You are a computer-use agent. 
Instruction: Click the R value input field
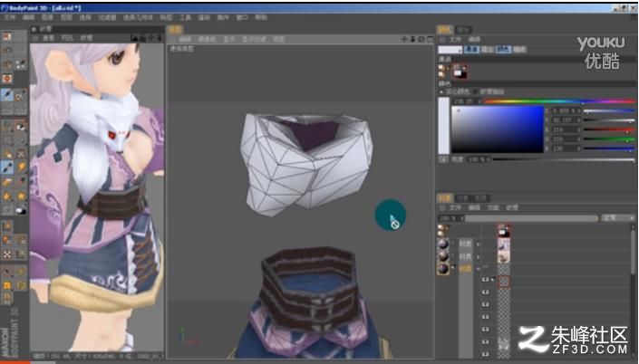tap(565, 129)
